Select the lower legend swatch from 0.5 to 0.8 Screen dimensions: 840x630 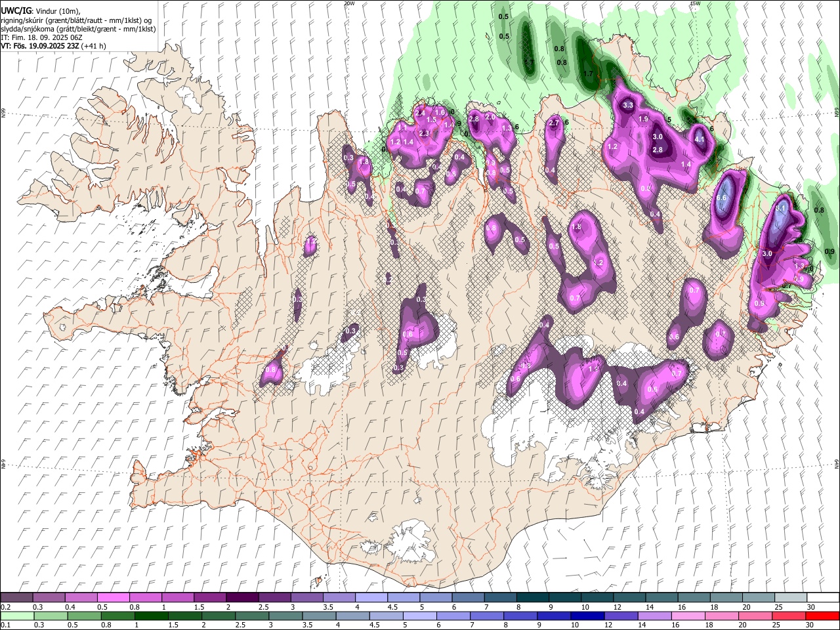click(84, 616)
